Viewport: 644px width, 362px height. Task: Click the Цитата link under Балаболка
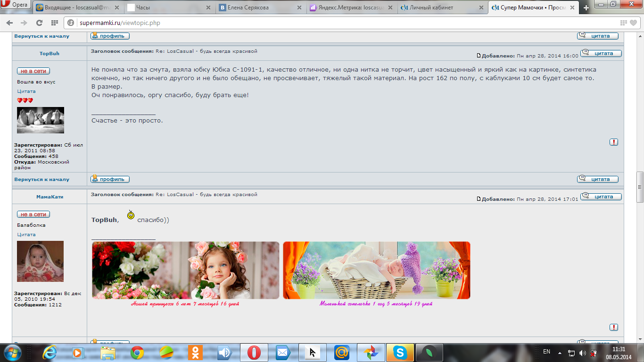[26, 234]
